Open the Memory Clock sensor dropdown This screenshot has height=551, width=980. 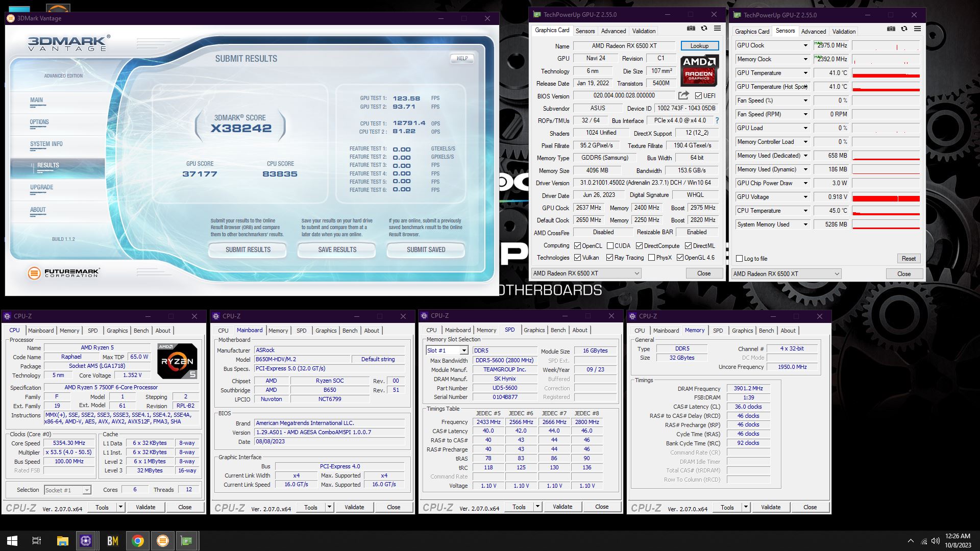tap(805, 59)
